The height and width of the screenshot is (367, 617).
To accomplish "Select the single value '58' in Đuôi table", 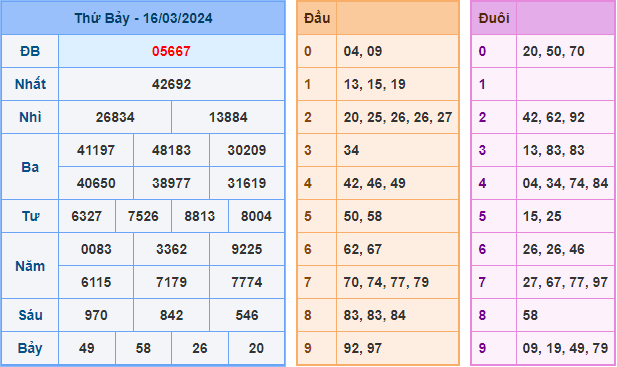I will tap(530, 315).
